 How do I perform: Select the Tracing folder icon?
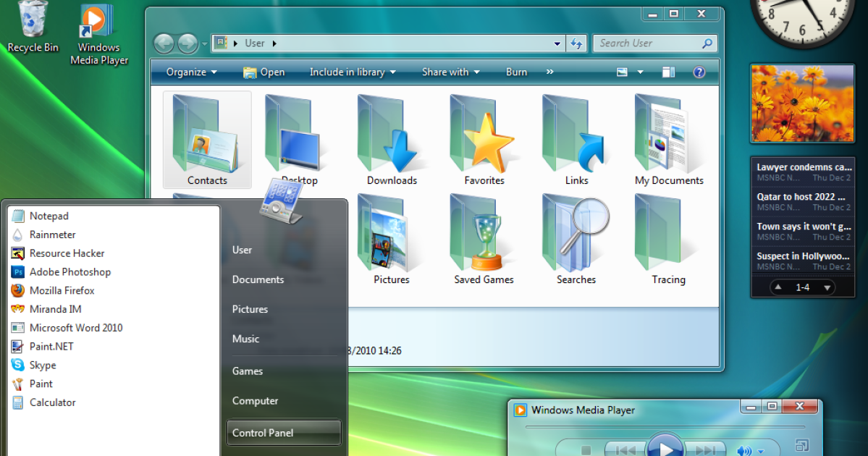tap(669, 240)
